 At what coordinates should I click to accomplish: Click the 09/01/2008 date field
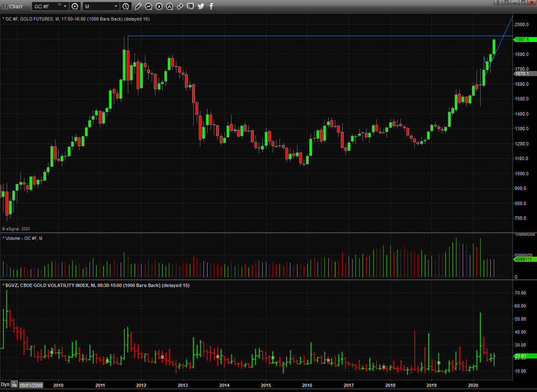(x=31, y=385)
